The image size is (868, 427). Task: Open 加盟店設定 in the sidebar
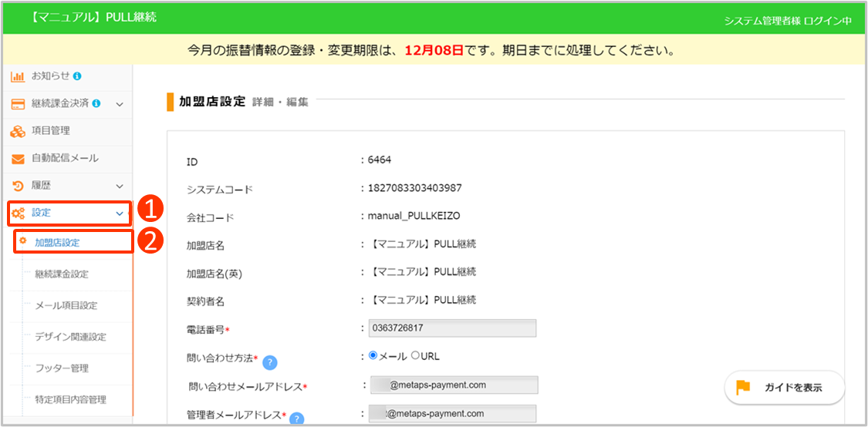(x=57, y=242)
